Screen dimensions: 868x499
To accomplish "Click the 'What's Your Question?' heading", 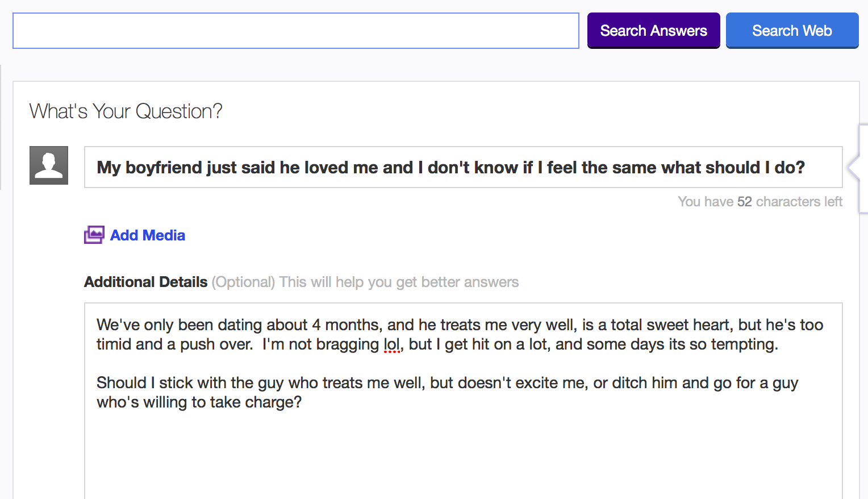I will (x=126, y=111).
